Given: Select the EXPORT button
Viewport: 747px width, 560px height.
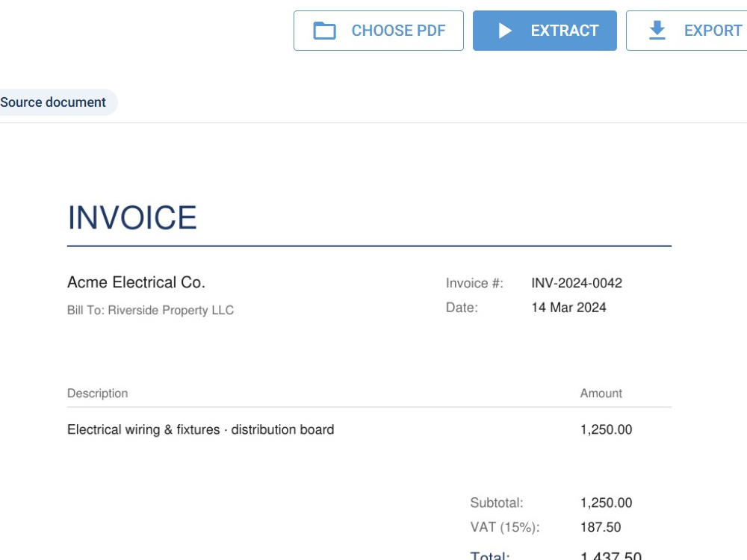Looking at the screenshot, I should [686, 31].
